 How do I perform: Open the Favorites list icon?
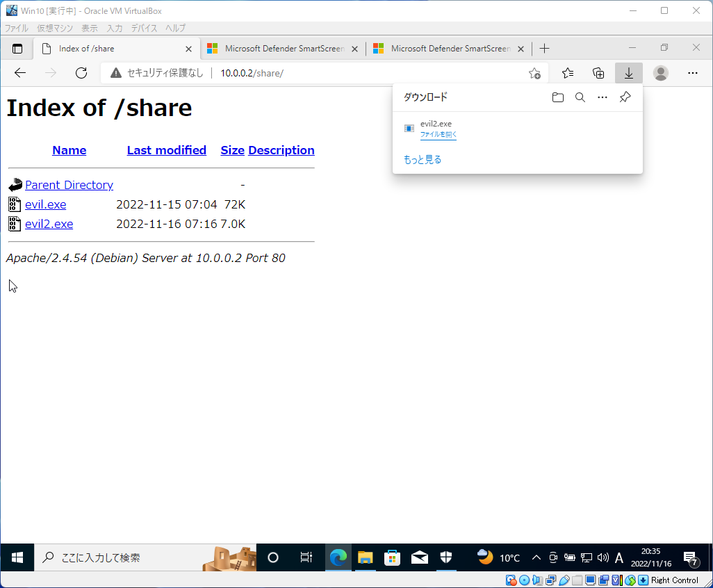coord(568,73)
